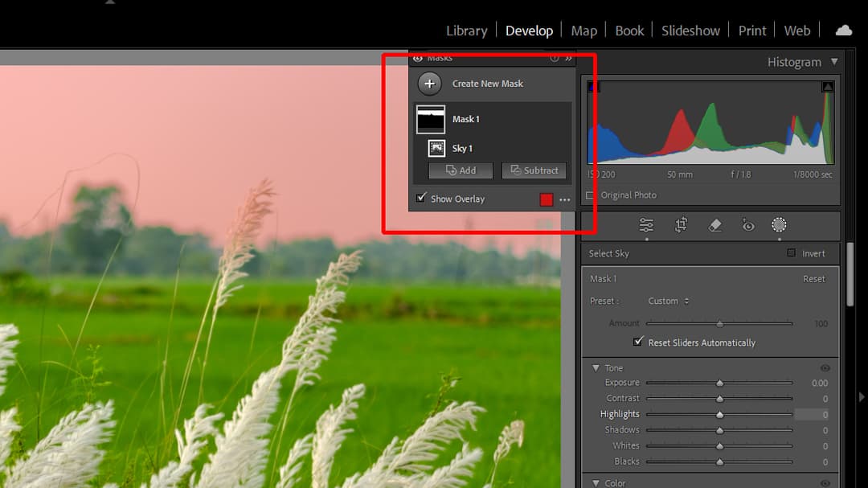Click the Amount value 100
The width and height of the screenshot is (868, 488).
click(x=821, y=323)
